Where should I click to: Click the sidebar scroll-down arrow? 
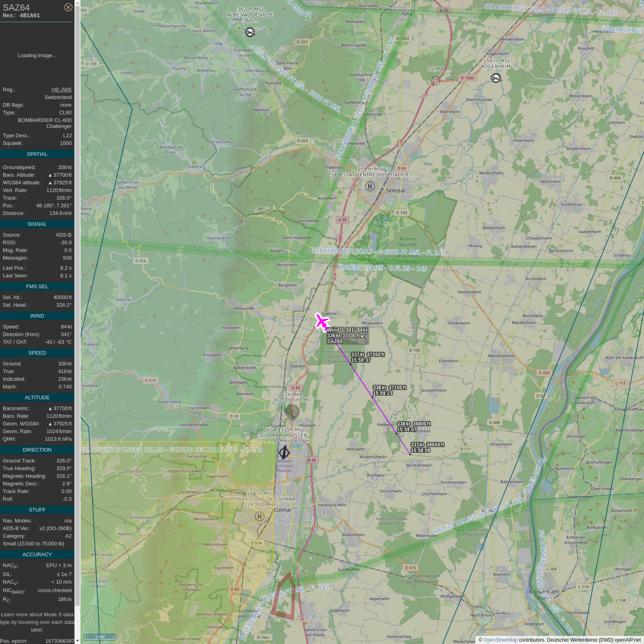[77, 640]
